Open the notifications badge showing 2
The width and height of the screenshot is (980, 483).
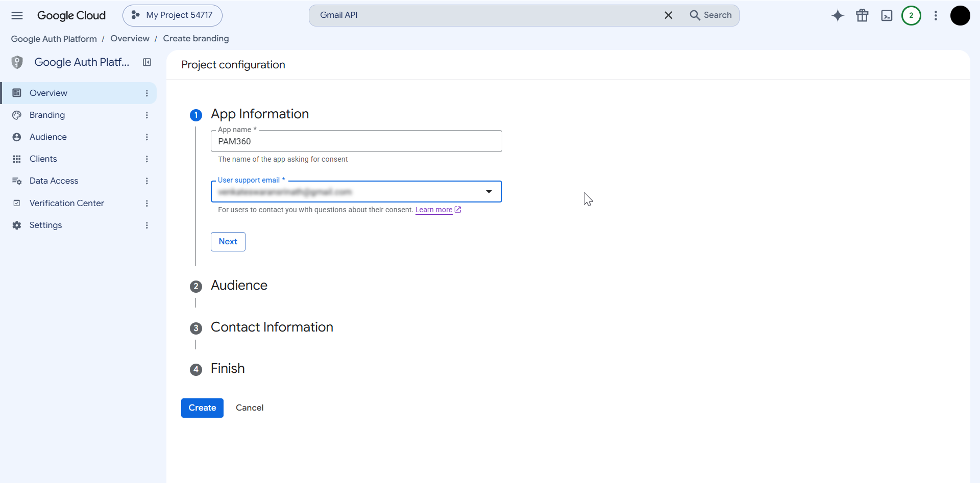[911, 16]
